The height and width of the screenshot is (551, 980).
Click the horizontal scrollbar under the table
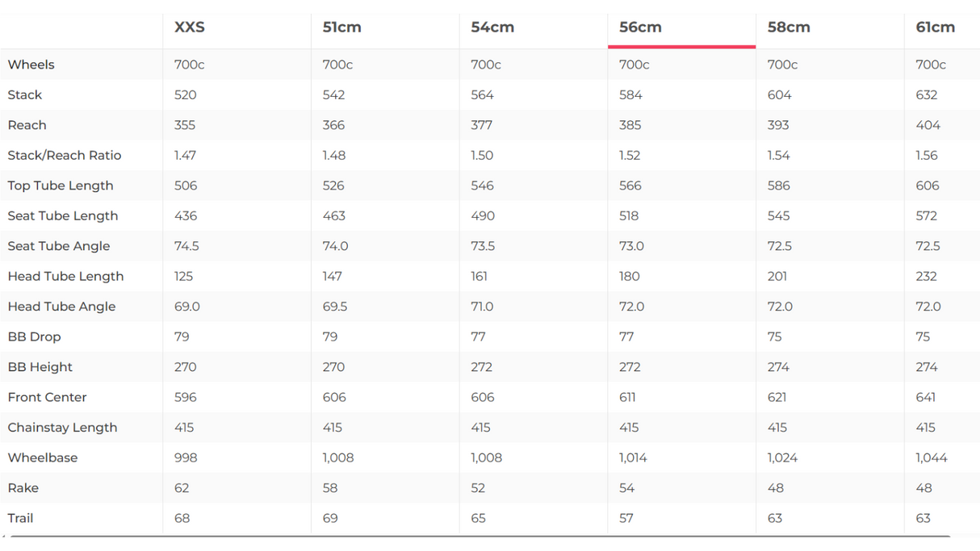pyautogui.click(x=480, y=537)
